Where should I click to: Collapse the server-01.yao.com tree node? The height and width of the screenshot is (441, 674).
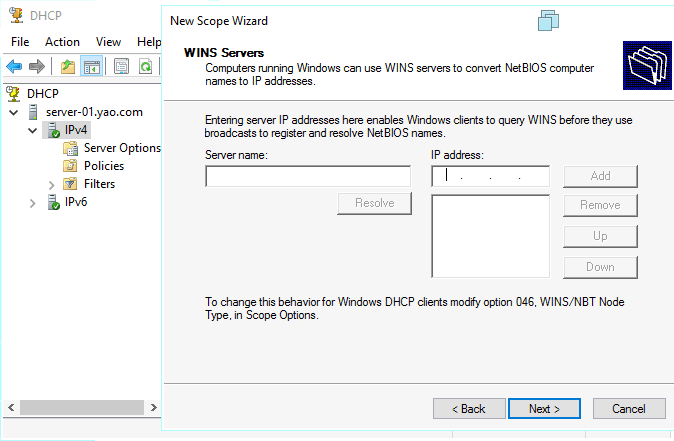[x=13, y=112]
